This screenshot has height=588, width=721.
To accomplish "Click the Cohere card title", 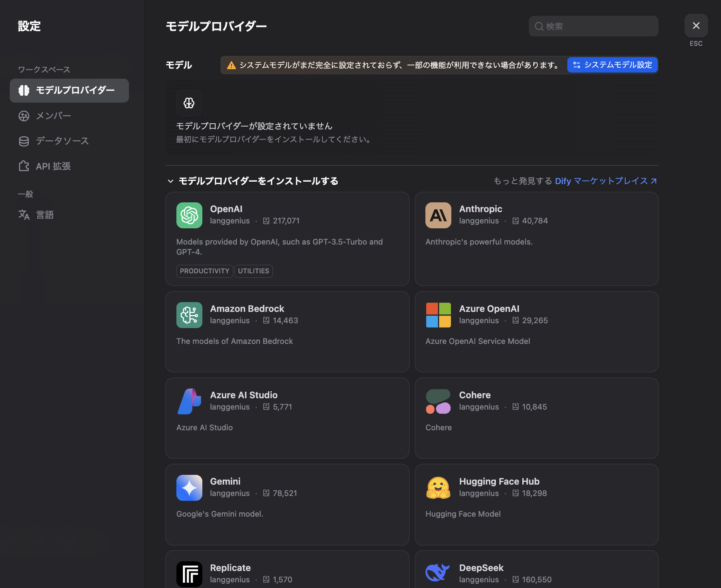I will tap(475, 395).
